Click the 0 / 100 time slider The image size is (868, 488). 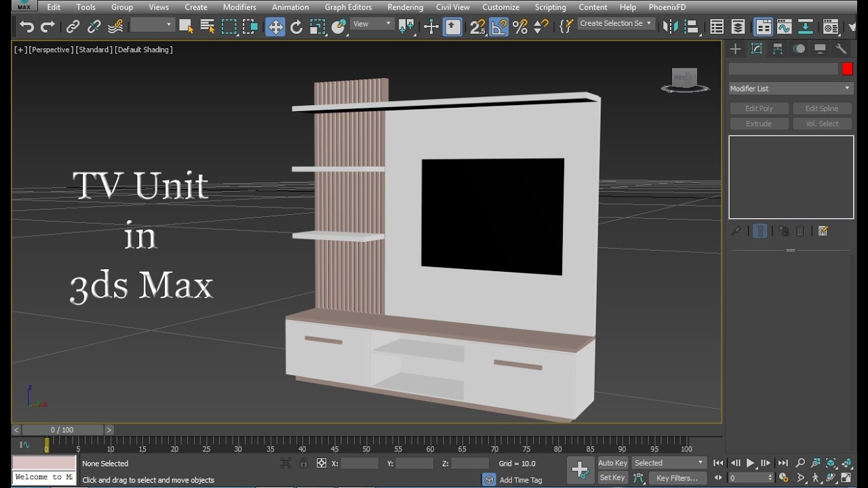tap(62, 430)
